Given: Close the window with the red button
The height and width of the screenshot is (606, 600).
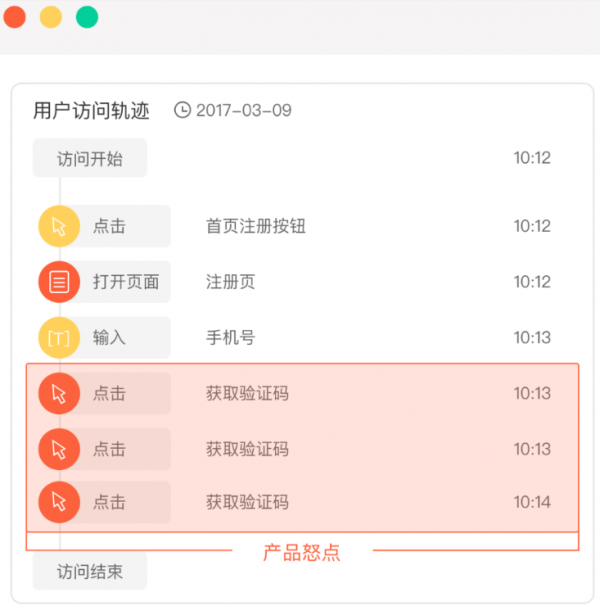Looking at the screenshot, I should click(15, 17).
